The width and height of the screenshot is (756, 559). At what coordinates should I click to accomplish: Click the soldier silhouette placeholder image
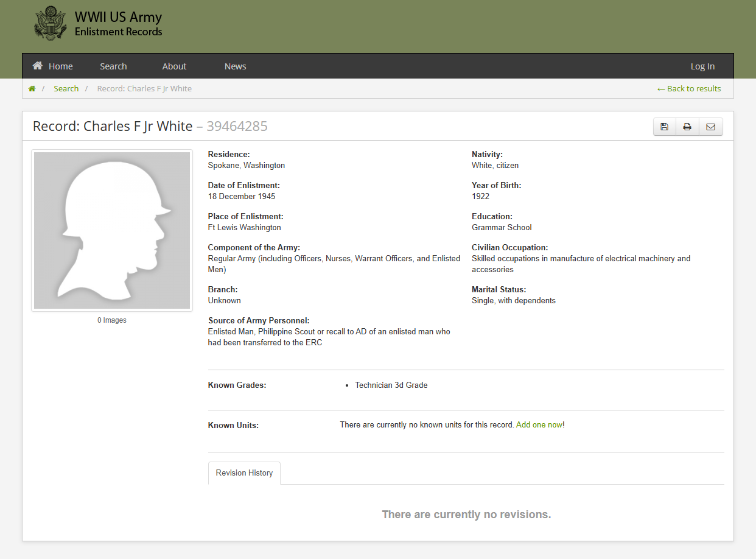(x=112, y=230)
